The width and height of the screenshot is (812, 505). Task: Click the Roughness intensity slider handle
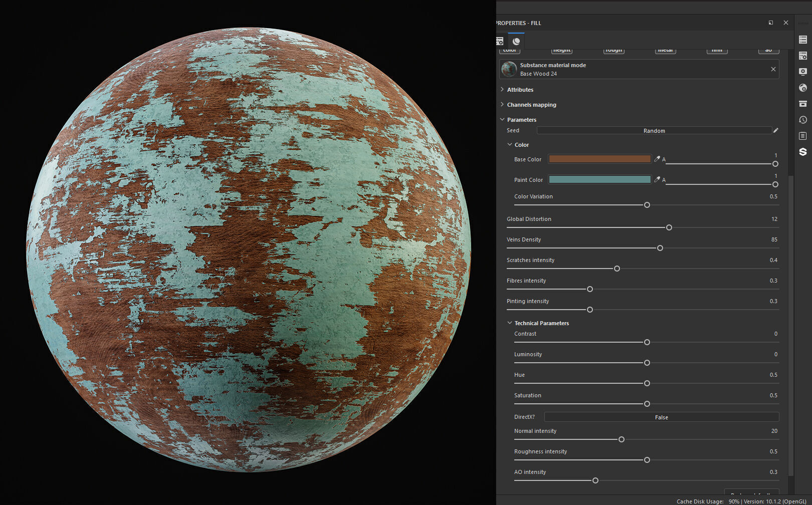[647, 460]
